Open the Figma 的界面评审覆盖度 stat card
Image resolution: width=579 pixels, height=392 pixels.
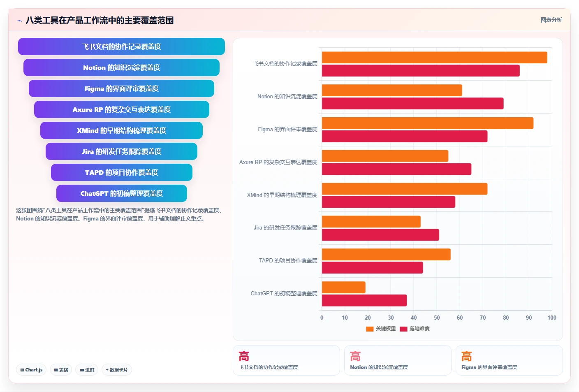(509, 360)
